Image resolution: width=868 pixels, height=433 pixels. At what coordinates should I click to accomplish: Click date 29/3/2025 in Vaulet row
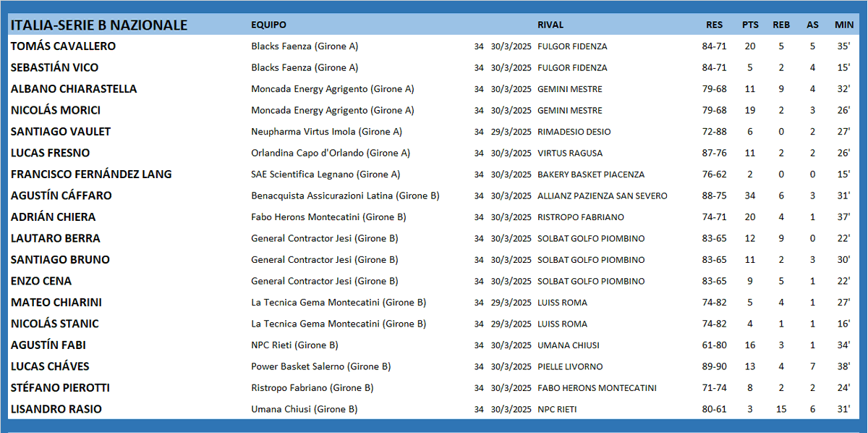tap(511, 132)
